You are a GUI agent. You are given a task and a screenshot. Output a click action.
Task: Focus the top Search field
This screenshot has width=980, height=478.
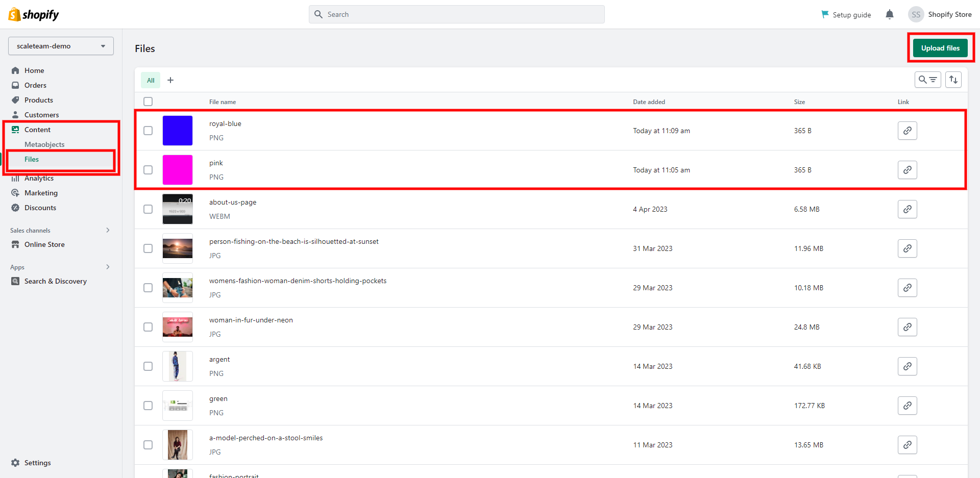(456, 14)
